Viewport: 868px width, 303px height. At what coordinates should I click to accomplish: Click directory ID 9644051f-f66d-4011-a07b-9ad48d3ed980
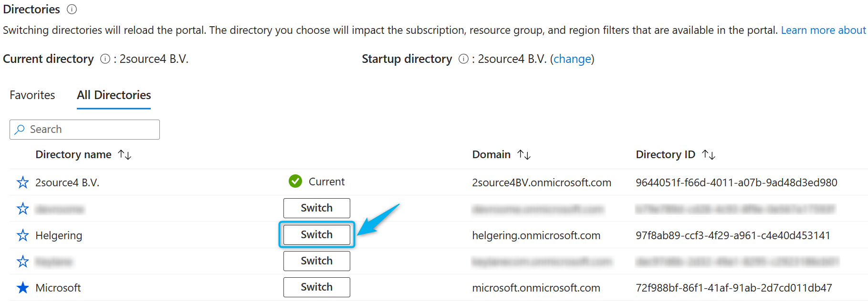tap(736, 182)
